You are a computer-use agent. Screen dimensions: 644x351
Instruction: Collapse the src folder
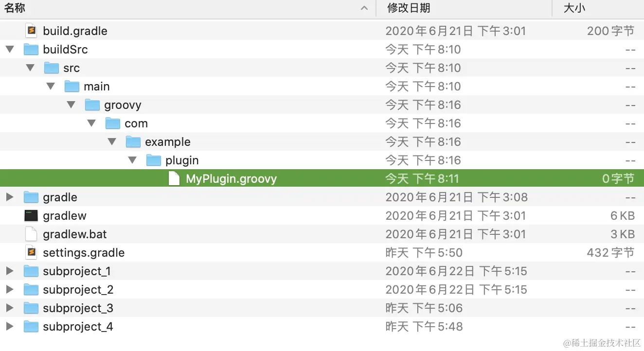pos(30,68)
